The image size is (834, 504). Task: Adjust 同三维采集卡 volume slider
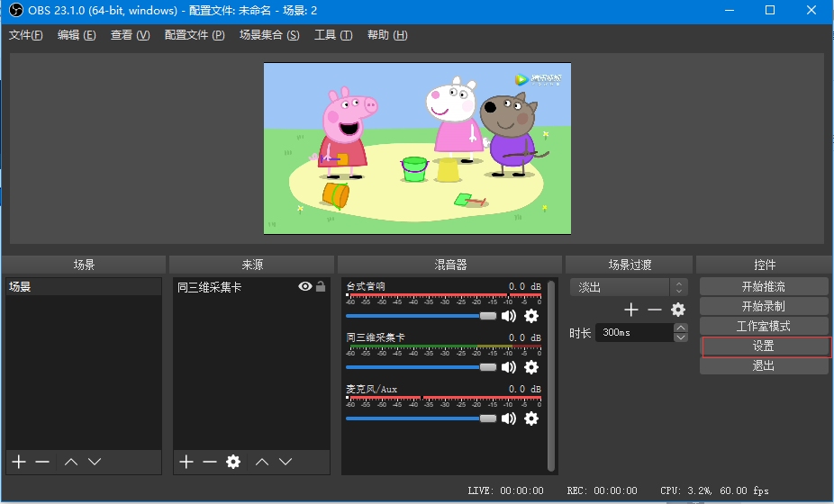point(421,367)
